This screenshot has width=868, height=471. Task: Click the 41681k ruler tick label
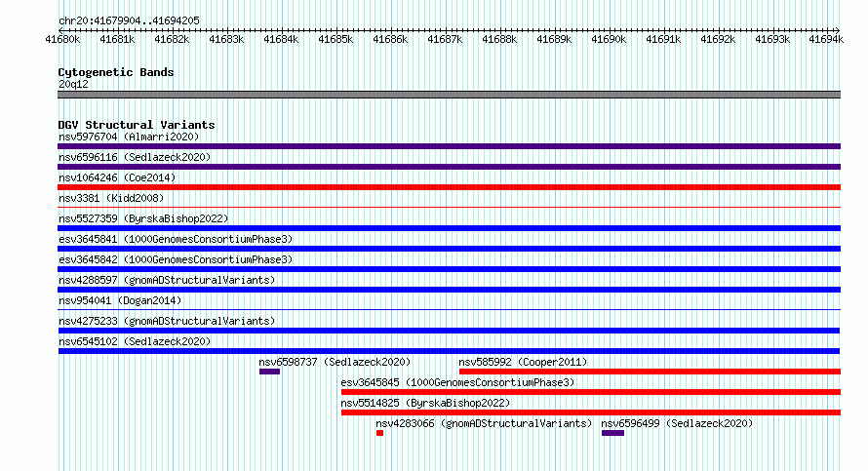117,39
